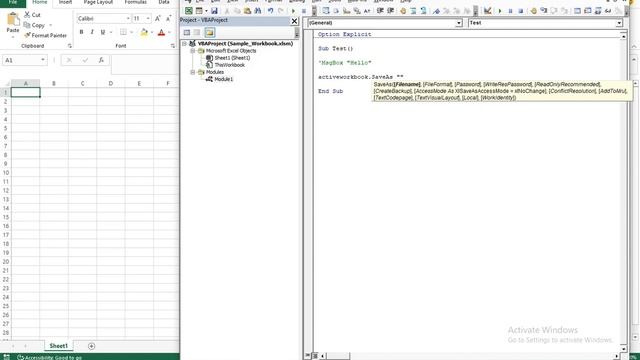Click the Paste icon in Excel ribbon
The height and width of the screenshot is (360, 640).
[x=13, y=19]
